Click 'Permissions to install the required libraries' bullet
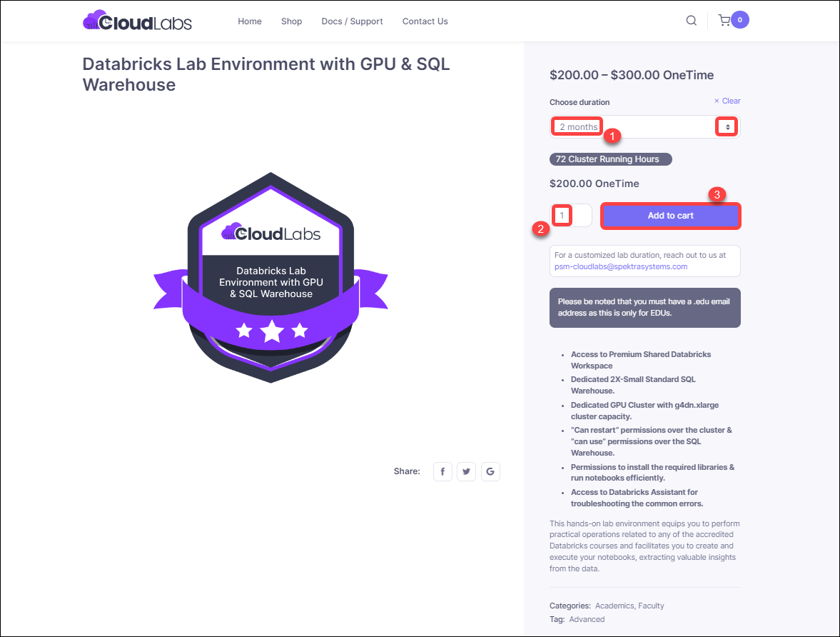The width and height of the screenshot is (840, 637). (652, 472)
